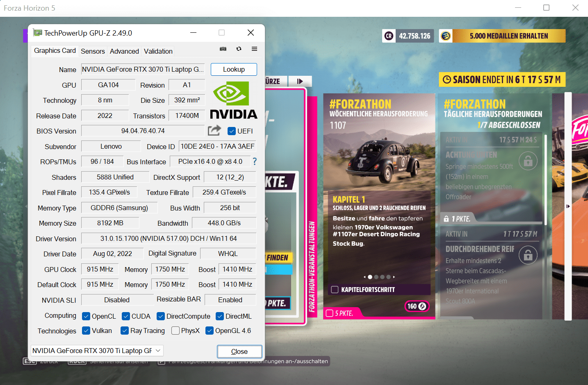Screen dimensions: 588x385
Task: Toggle the PhysX checkbox
Action: point(175,331)
